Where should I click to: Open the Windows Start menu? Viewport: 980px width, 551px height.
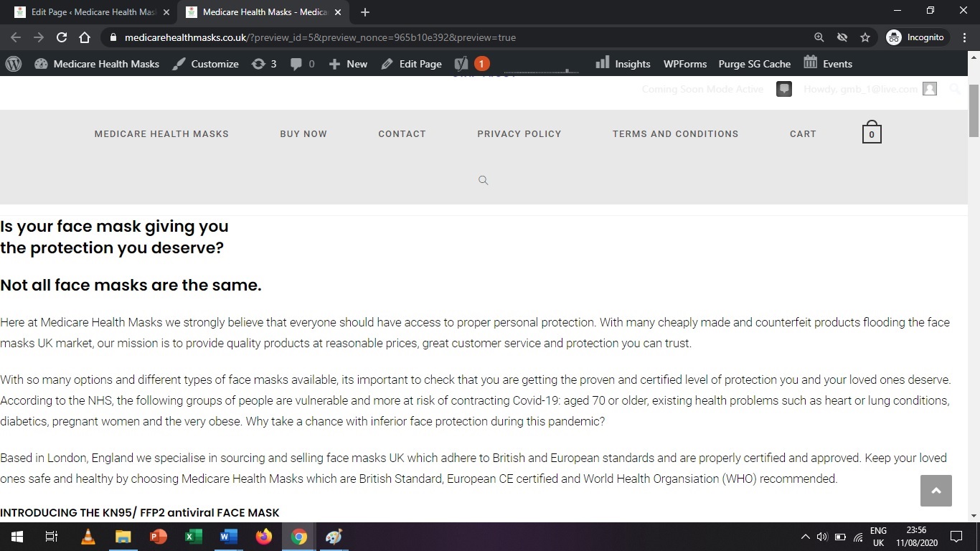click(17, 537)
